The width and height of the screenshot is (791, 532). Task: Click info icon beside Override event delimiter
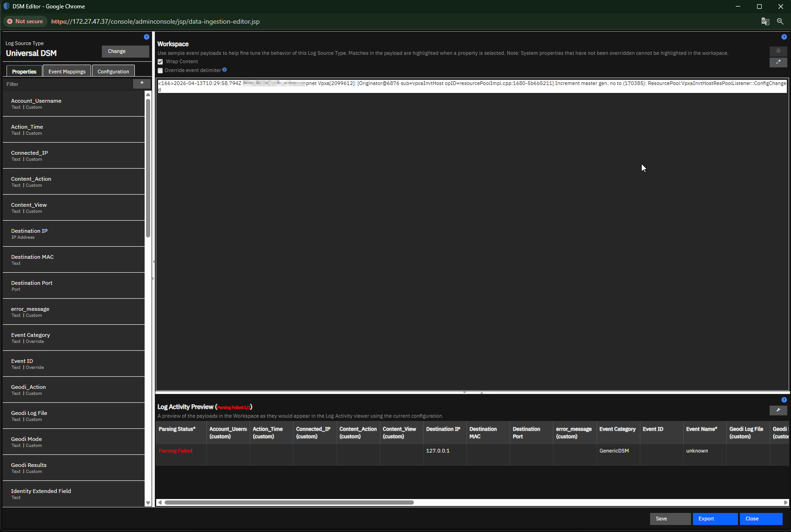[225, 70]
